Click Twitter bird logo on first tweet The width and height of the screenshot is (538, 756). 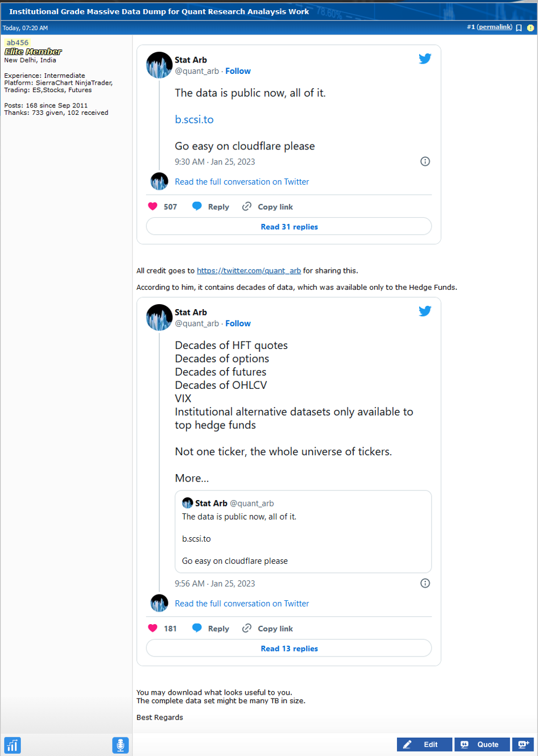click(425, 59)
